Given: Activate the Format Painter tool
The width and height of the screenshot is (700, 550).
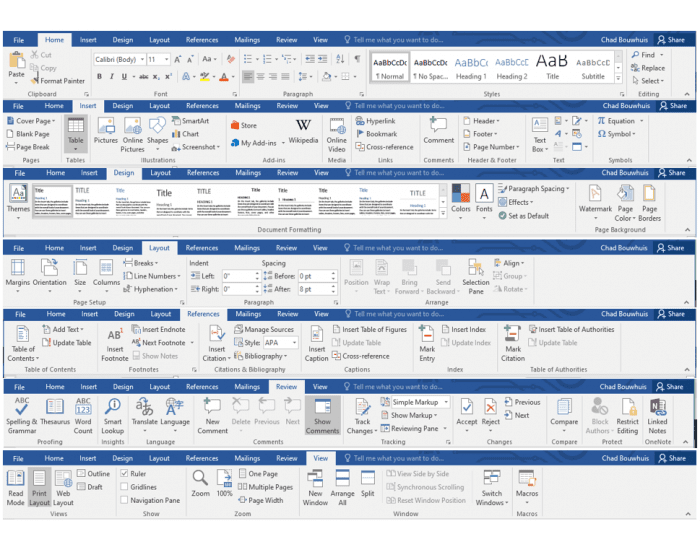Looking at the screenshot, I should click(58, 81).
